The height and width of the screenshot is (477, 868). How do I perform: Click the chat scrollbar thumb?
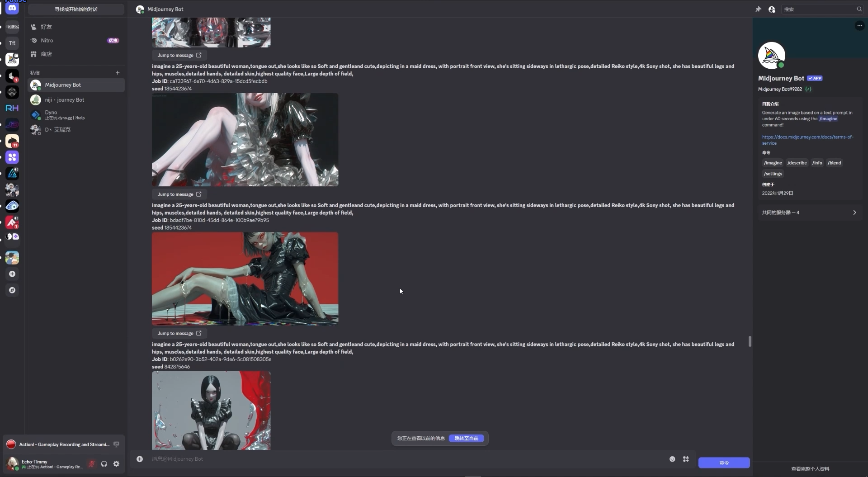(x=750, y=341)
